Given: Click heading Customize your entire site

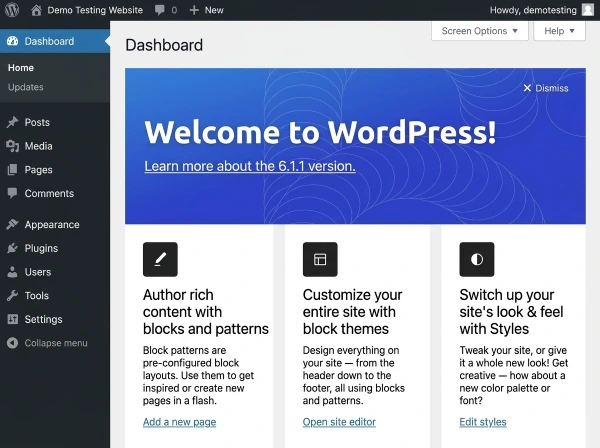Looking at the screenshot, I should coord(352,312).
